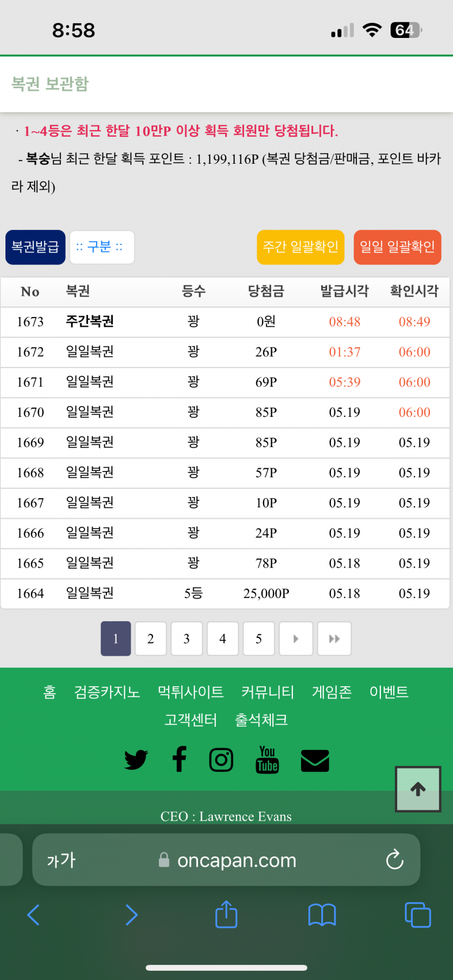
Task: Tap the scroll-to-top arrow button
Action: coord(418,789)
